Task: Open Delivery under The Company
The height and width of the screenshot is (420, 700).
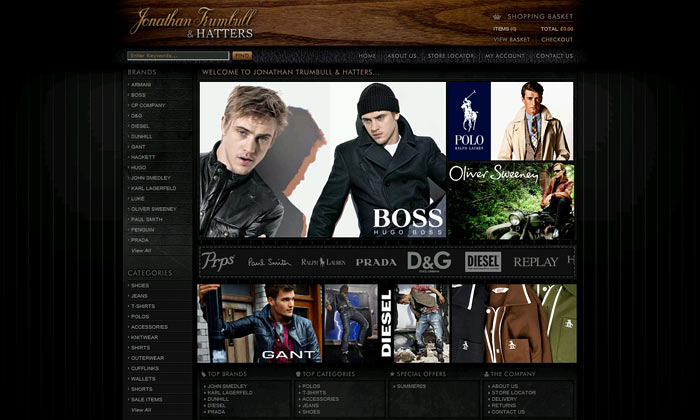Action: coord(504,399)
